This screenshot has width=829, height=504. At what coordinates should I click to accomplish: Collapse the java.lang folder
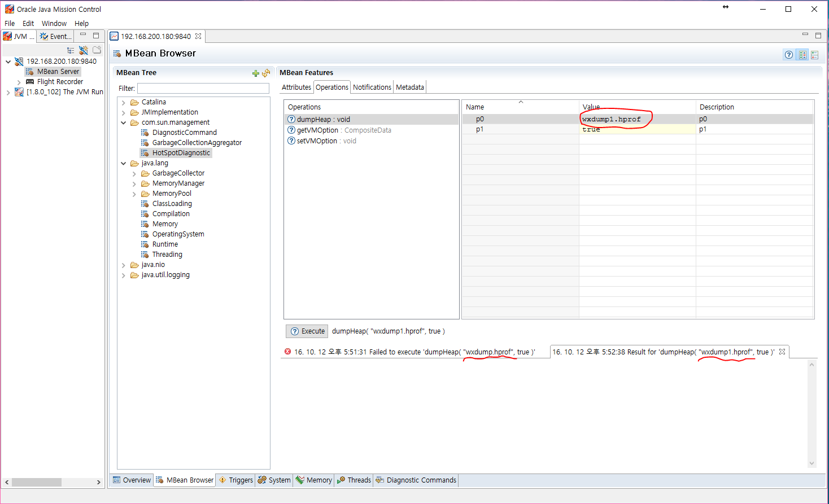tap(124, 164)
